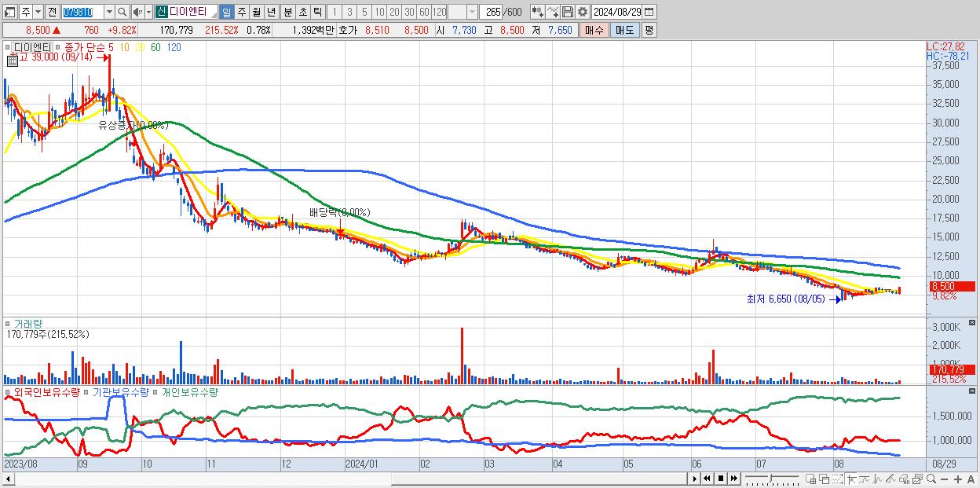Click the wave line drawing icon
This screenshot has height=488, width=980.
[x=878, y=479]
